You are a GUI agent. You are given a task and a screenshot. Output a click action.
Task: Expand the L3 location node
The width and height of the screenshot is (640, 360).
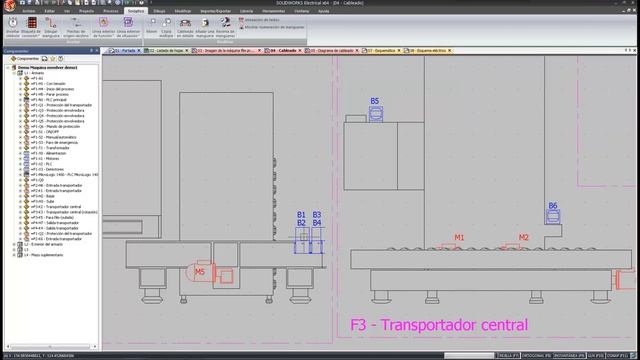(14, 249)
